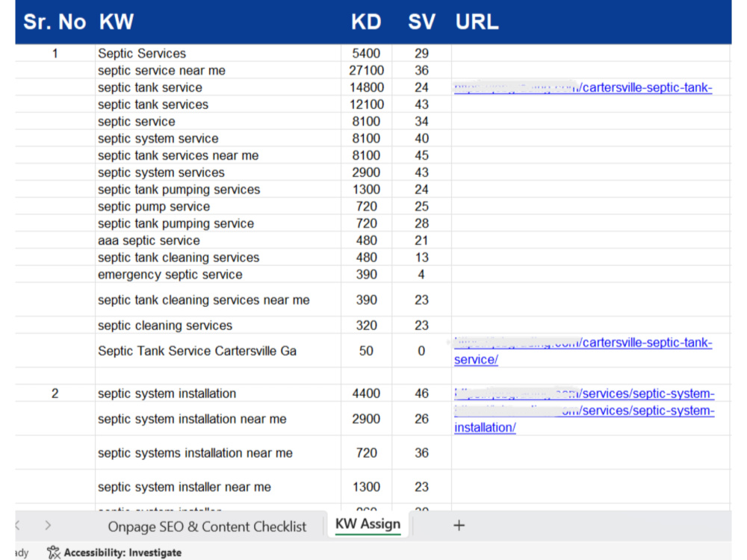The image size is (747, 560).
Task: Click the Accessibility: Investigate status text
Action: tap(123, 553)
